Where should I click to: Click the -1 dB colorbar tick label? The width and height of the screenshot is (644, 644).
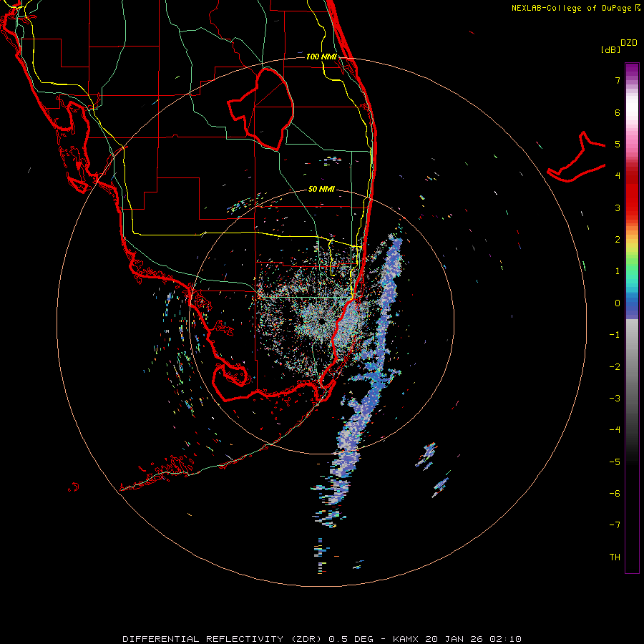[x=615, y=335]
